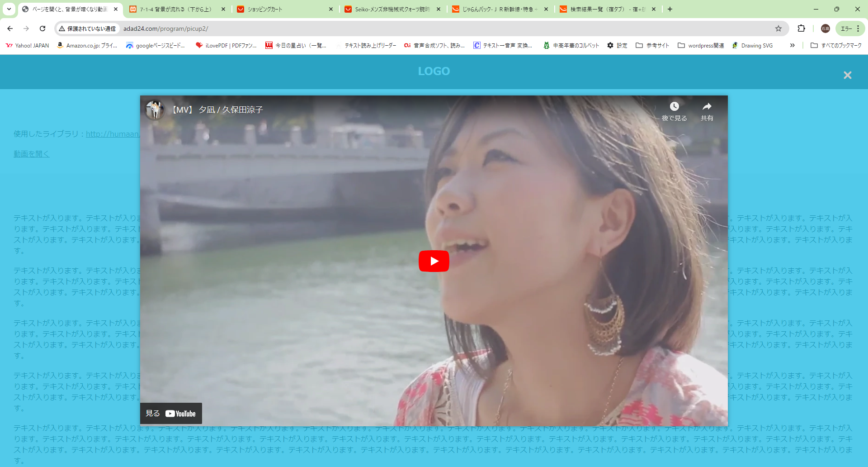This screenshot has width=868, height=467.
Task: Bookmark this page with star icon
Action: pos(778,29)
